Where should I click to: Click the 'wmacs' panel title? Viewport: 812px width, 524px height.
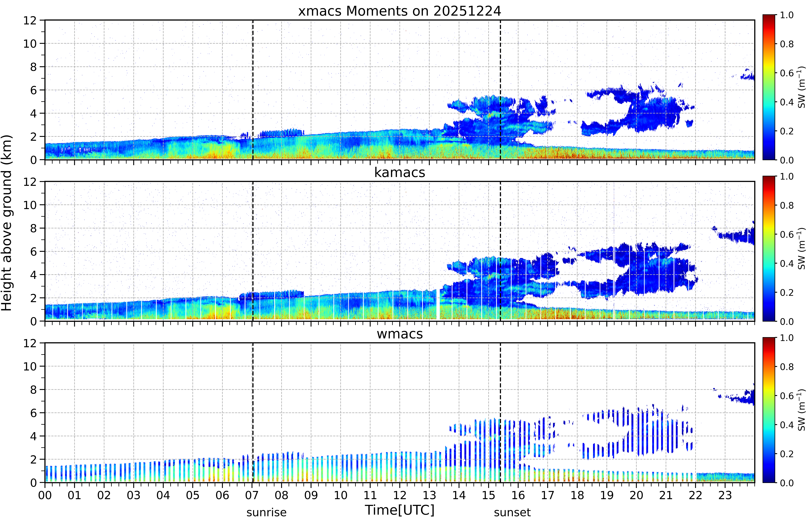pyautogui.click(x=400, y=334)
